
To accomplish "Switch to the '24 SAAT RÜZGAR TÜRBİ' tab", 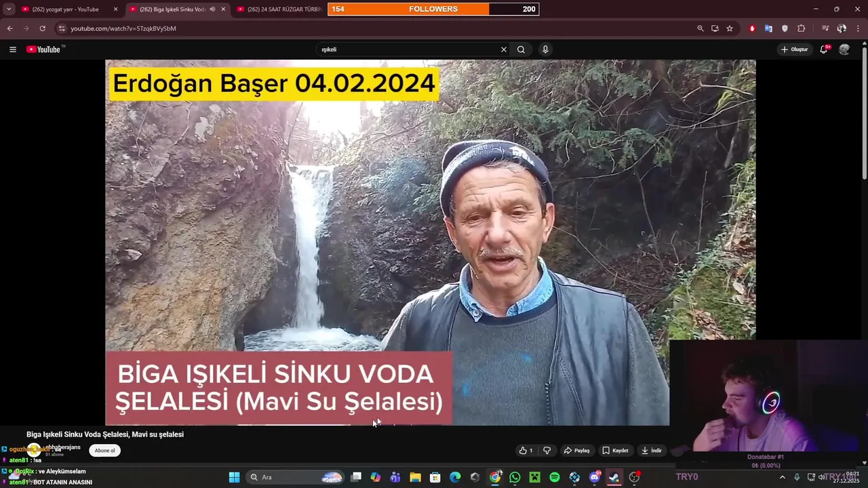I will (279, 9).
